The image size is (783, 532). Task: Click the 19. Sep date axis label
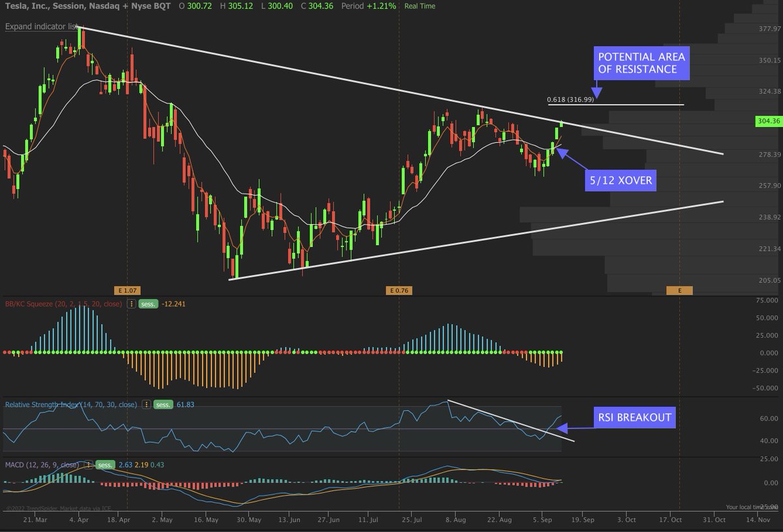583,520
